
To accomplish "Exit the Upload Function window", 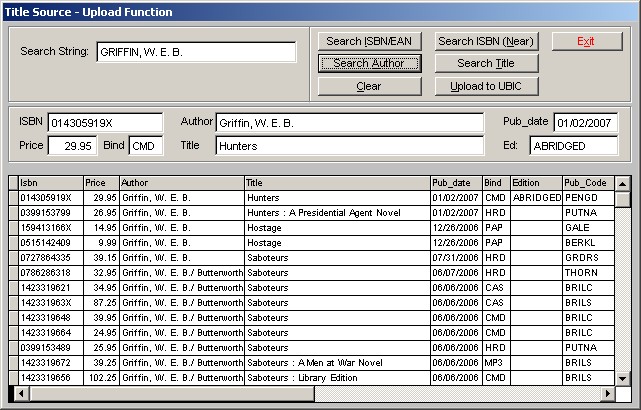I will tap(587, 41).
